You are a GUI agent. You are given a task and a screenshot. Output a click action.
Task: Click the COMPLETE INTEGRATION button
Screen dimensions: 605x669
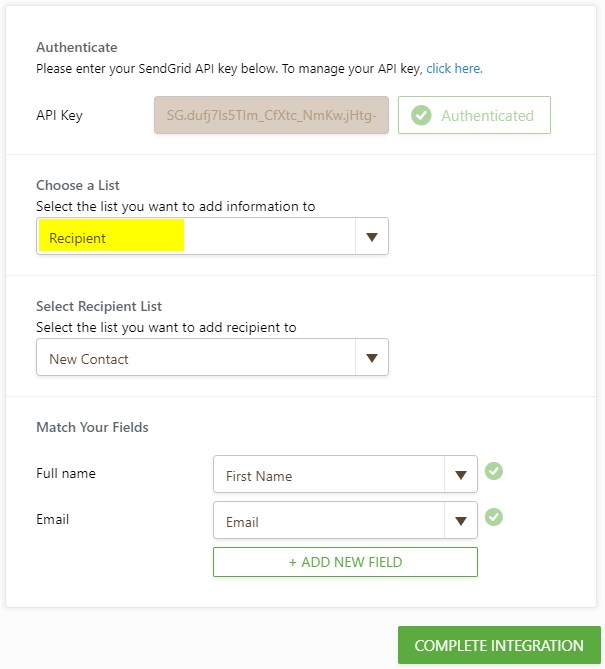(x=499, y=645)
